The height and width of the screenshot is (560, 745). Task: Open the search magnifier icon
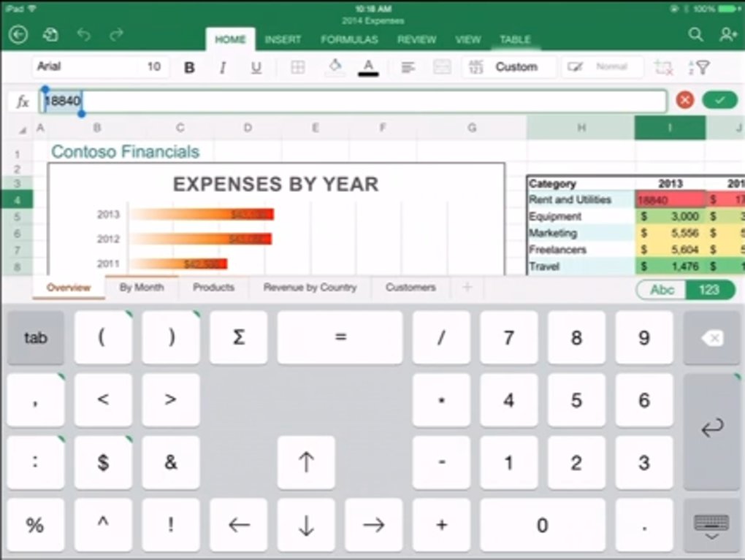(696, 35)
